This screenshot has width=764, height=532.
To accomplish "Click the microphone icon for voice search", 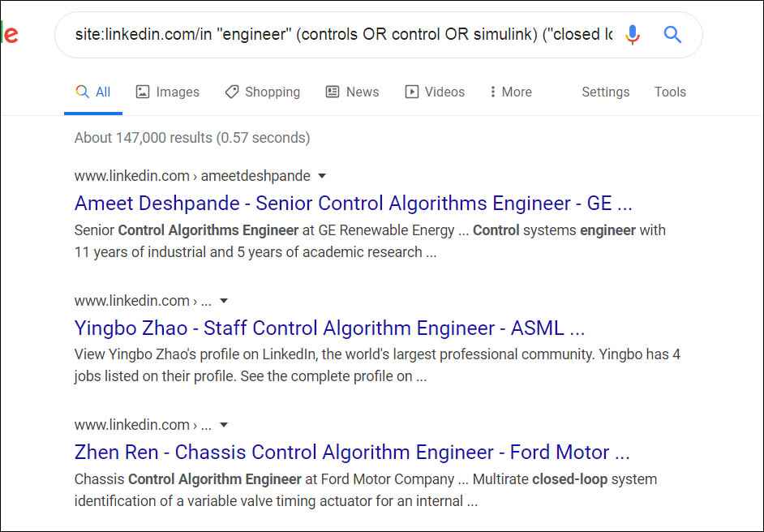I will [633, 34].
